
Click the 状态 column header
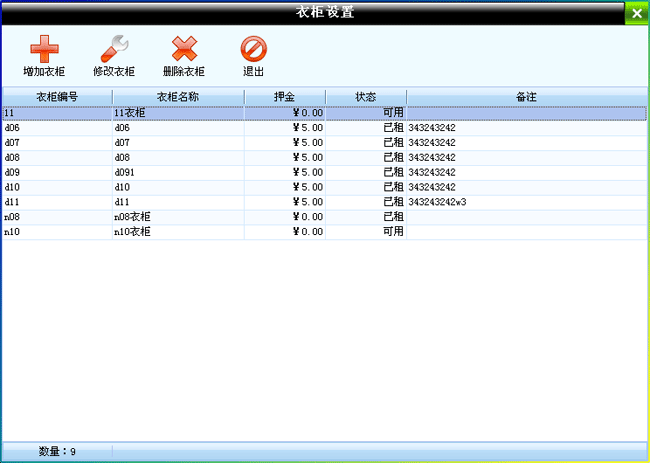[x=366, y=97]
